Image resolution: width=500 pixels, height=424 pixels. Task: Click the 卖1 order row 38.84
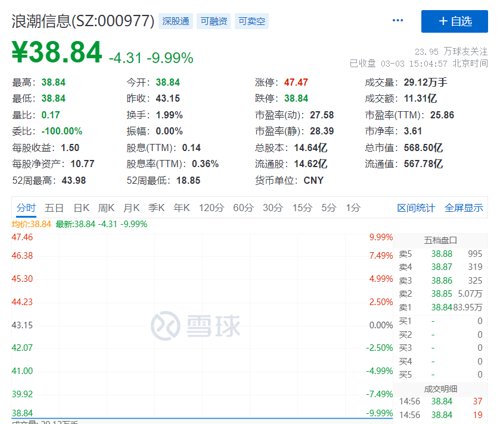pos(440,307)
